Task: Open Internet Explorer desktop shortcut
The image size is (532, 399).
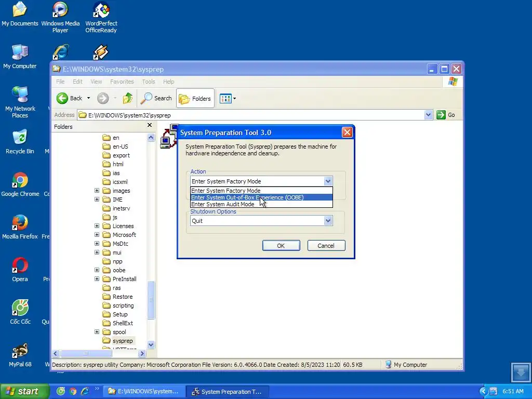Action: 60,52
